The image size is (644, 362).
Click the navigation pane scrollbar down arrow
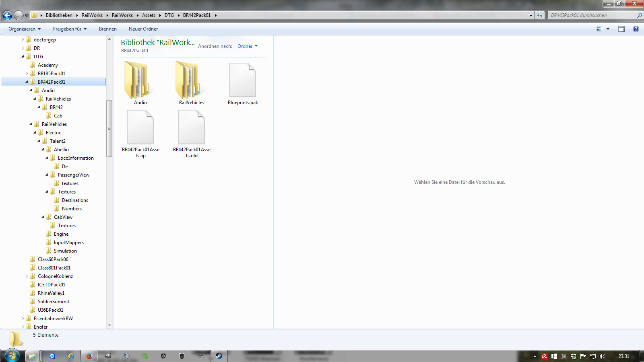pos(109,325)
